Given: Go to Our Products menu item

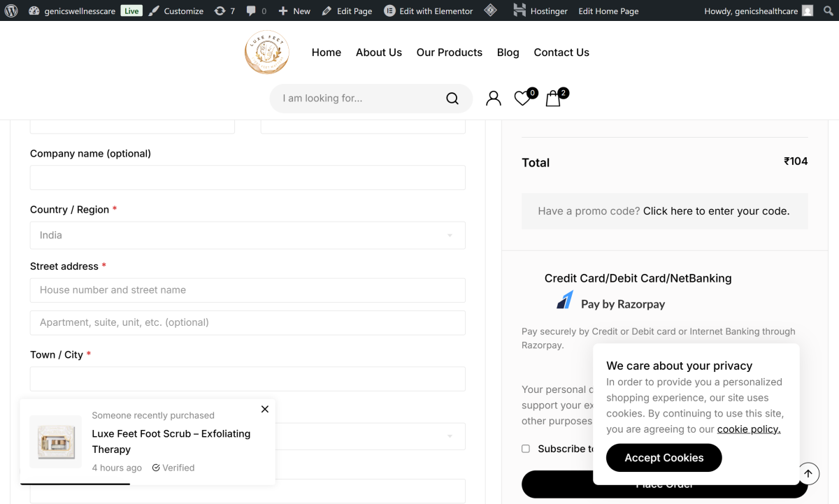Looking at the screenshot, I should (x=449, y=52).
